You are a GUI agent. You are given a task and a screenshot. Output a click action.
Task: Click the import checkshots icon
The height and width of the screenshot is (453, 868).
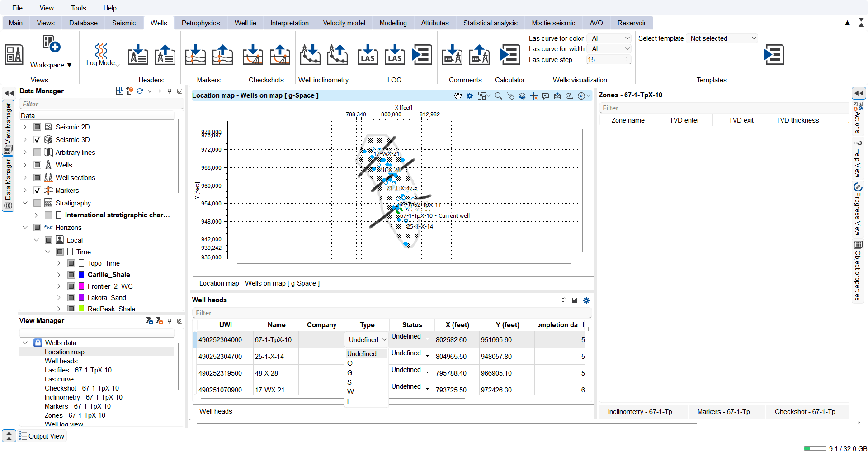pos(253,55)
